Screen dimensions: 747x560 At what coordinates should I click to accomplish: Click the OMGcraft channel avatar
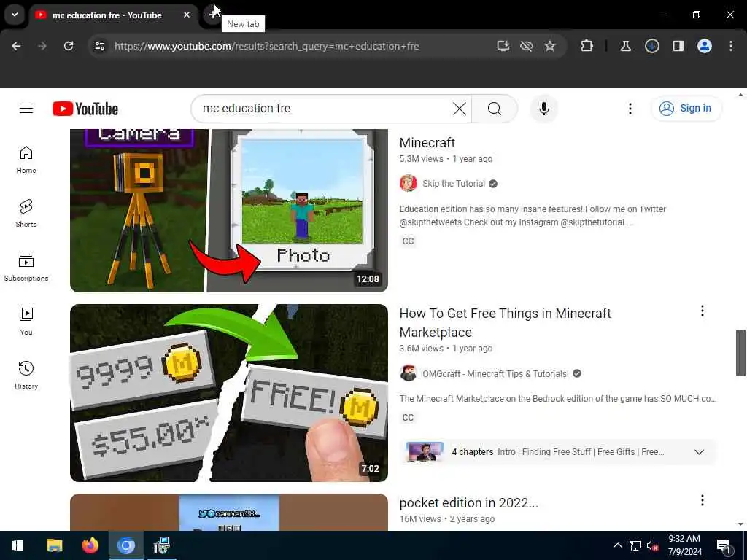point(409,373)
